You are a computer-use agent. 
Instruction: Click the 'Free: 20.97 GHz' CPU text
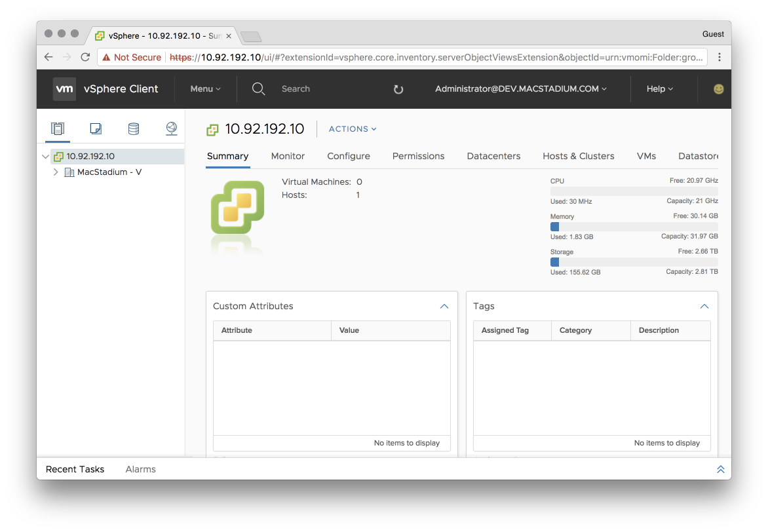[x=693, y=181]
